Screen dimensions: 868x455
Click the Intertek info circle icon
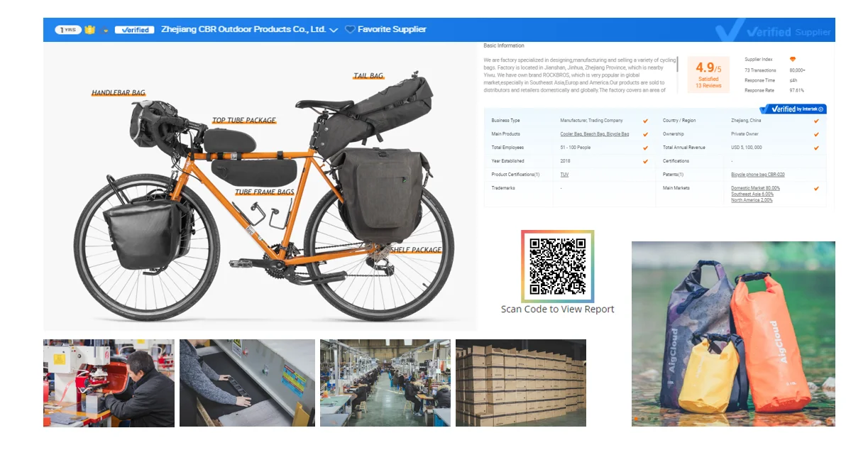coord(821,109)
